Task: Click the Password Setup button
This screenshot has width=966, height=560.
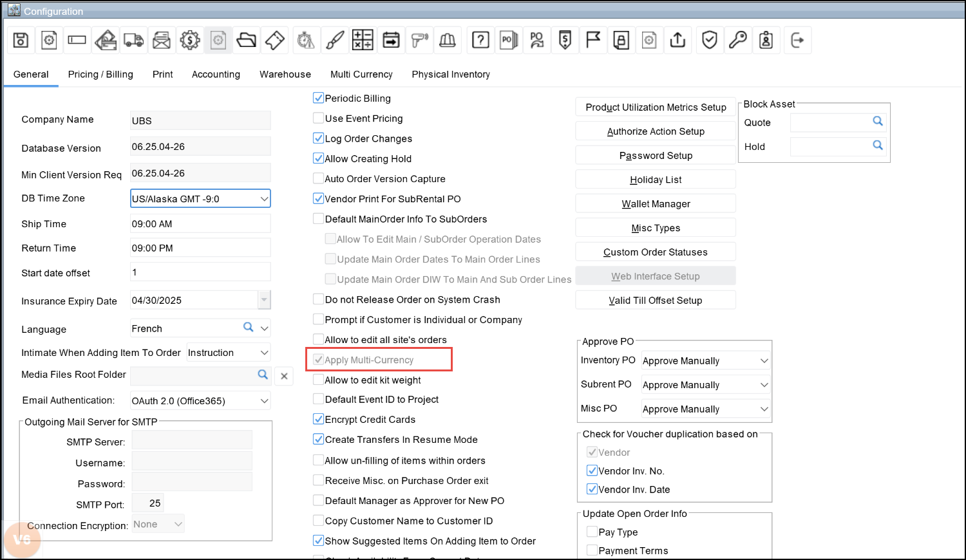Action: tap(656, 156)
